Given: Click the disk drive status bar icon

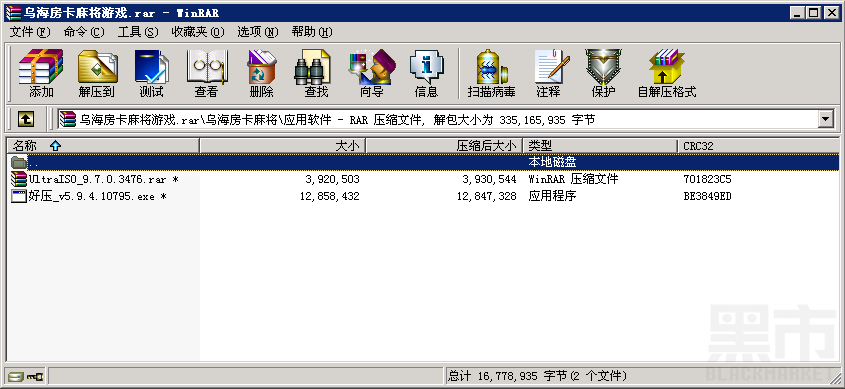Looking at the screenshot, I should 16,376.
